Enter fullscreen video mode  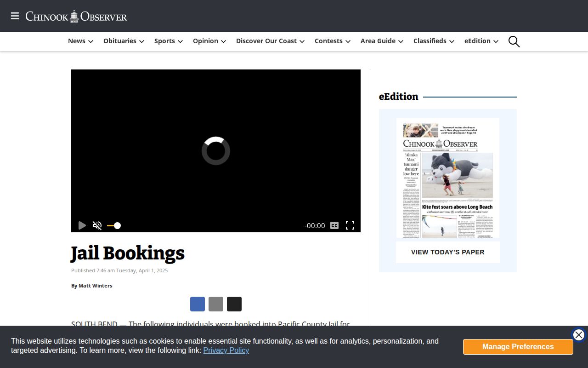click(350, 225)
